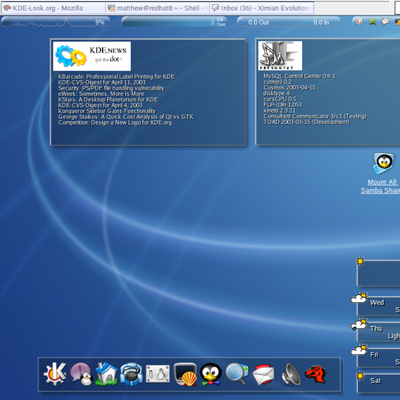Viewport: 400px width, 400px height.
Task: Open 'FLP-i18n 1.053' entry
Action: pos(283,105)
